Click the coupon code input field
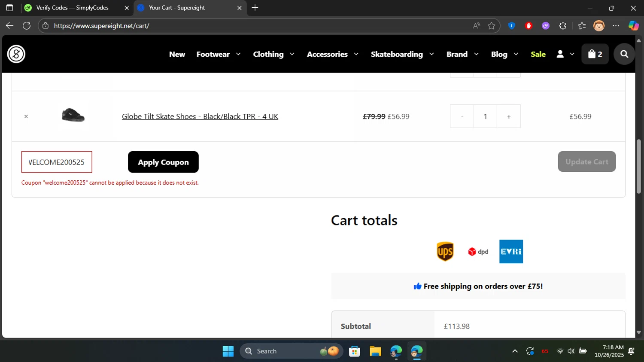 tap(57, 162)
